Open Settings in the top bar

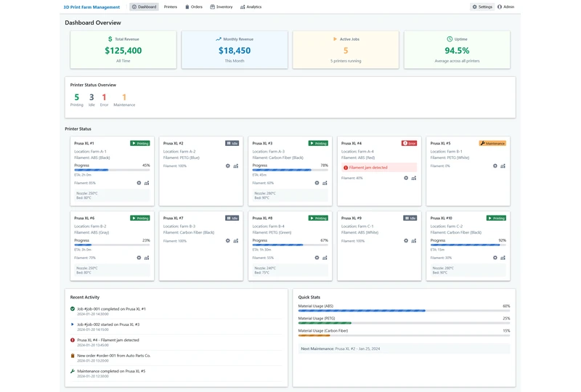tap(482, 7)
